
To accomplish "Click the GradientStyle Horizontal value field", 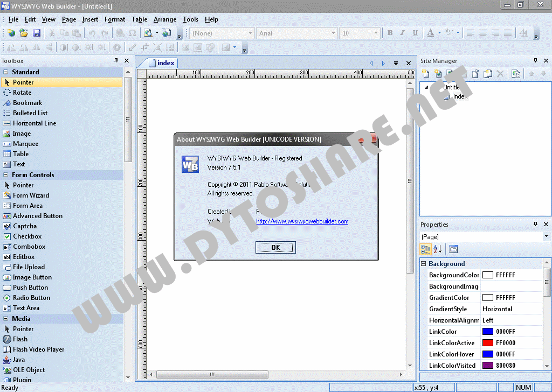I will tap(511, 309).
